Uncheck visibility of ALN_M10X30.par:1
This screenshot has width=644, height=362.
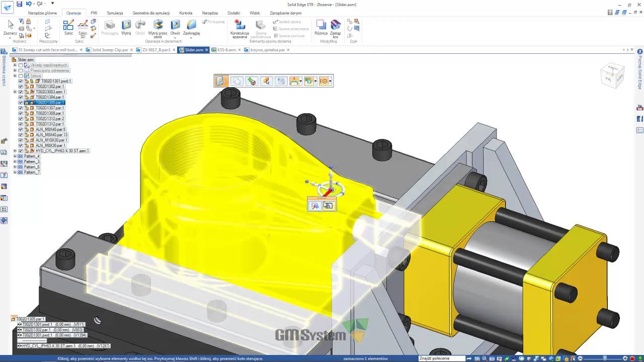tap(21, 140)
